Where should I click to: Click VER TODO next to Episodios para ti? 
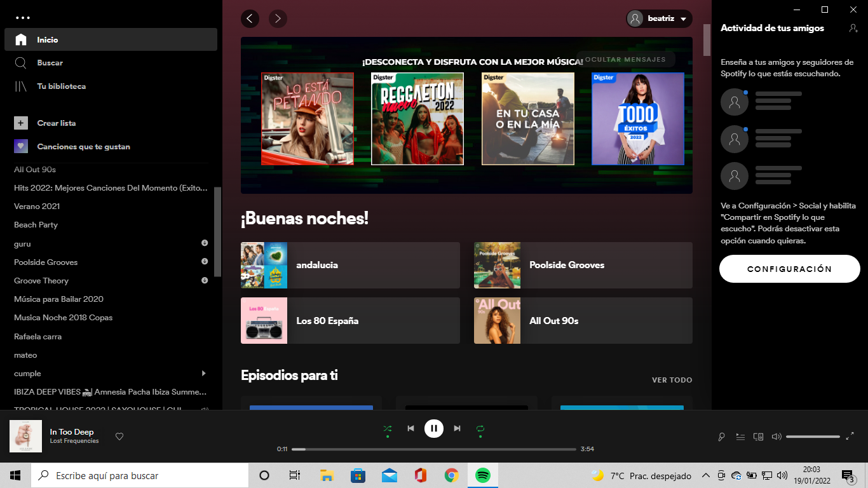pos(672,380)
